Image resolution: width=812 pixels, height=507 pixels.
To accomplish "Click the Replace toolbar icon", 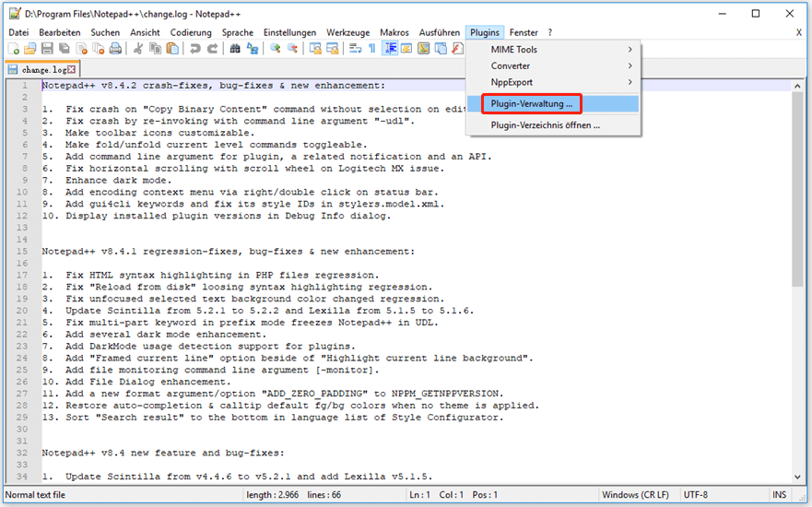I will (253, 49).
